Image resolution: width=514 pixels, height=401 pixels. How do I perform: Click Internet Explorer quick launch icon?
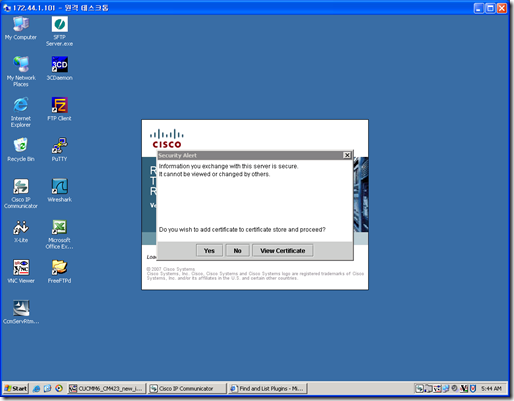[37, 389]
